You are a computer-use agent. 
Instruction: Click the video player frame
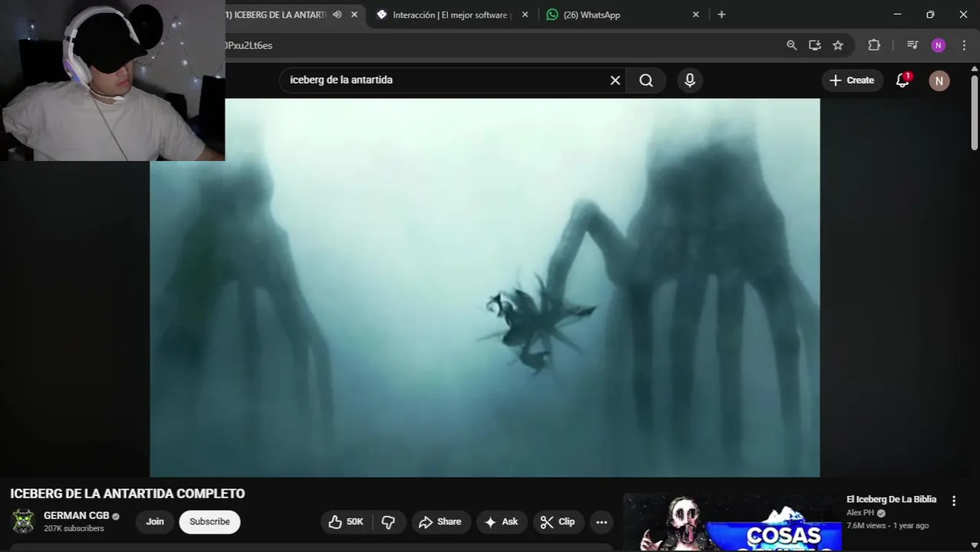(485, 287)
